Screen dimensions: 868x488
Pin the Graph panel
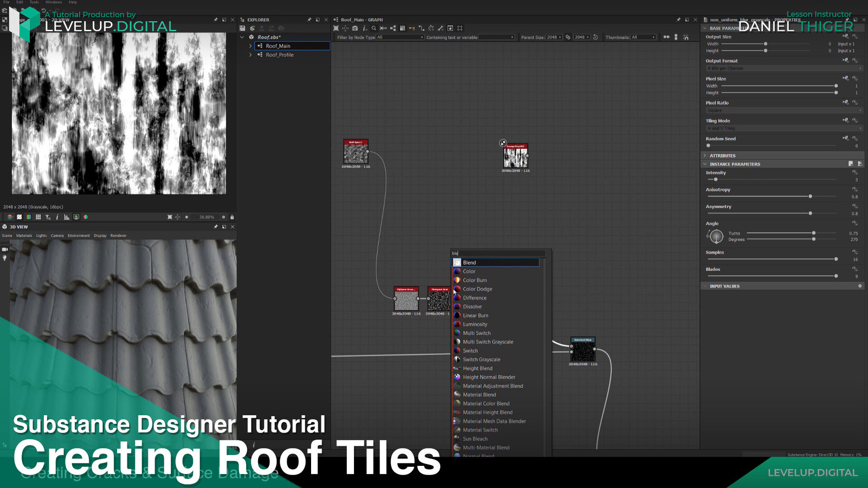pos(678,20)
